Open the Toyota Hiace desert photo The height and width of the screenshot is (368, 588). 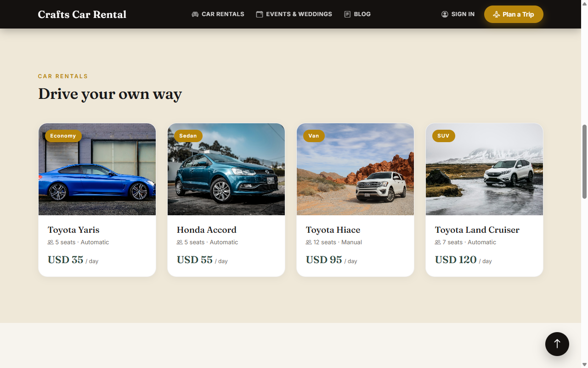[x=355, y=169]
